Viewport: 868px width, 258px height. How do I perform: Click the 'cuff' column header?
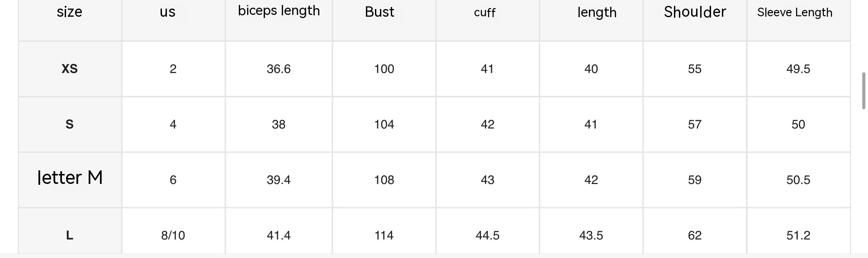[x=484, y=13]
